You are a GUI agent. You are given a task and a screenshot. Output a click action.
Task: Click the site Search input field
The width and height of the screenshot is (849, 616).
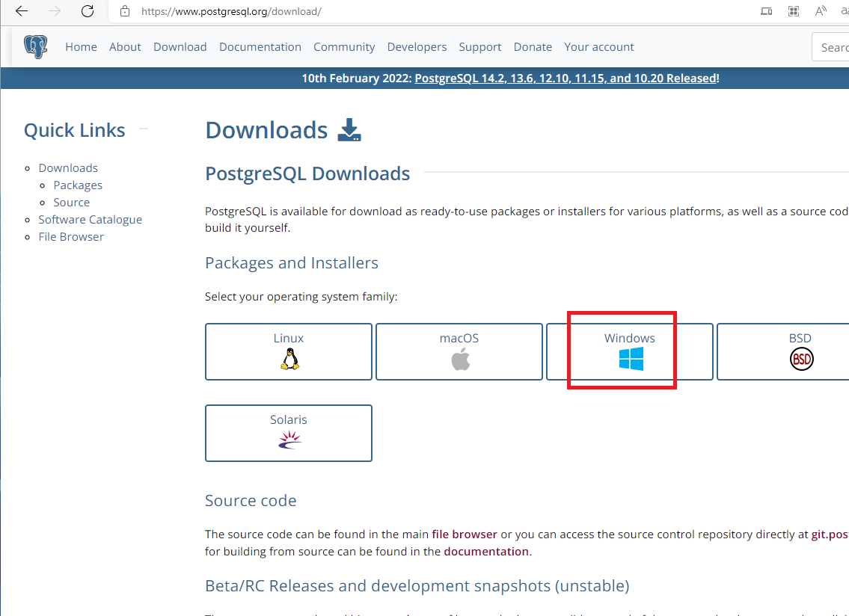[830, 47]
